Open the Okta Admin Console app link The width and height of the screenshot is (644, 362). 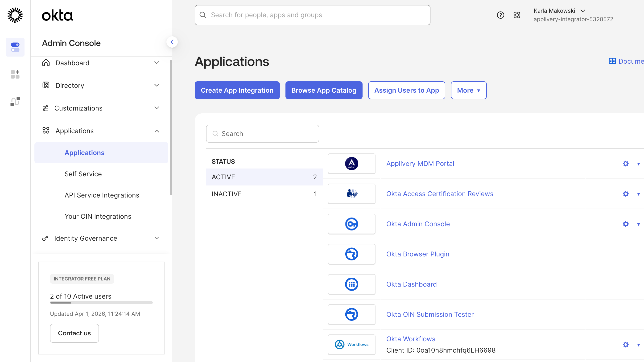tap(418, 224)
